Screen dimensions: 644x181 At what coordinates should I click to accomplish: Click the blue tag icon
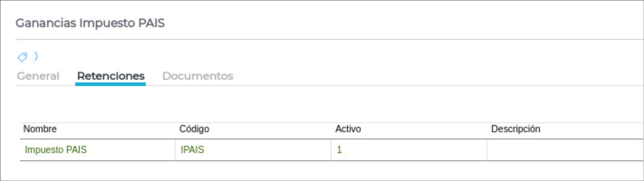(22, 56)
